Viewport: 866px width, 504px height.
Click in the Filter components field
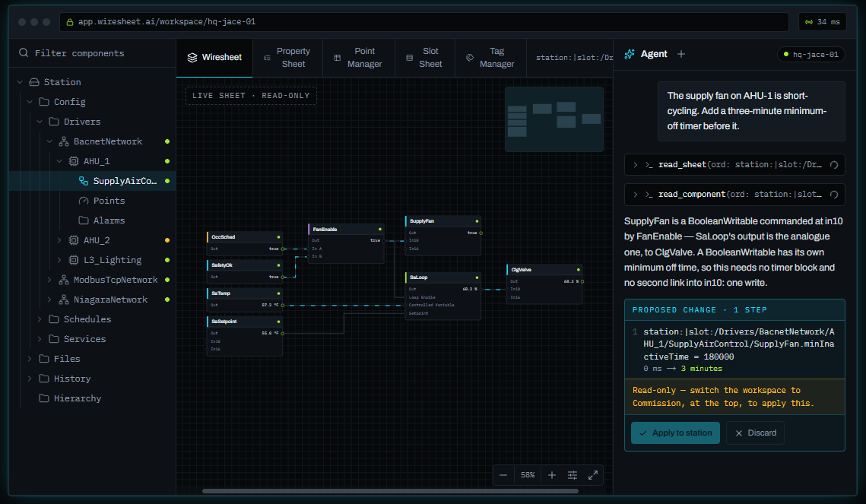94,53
